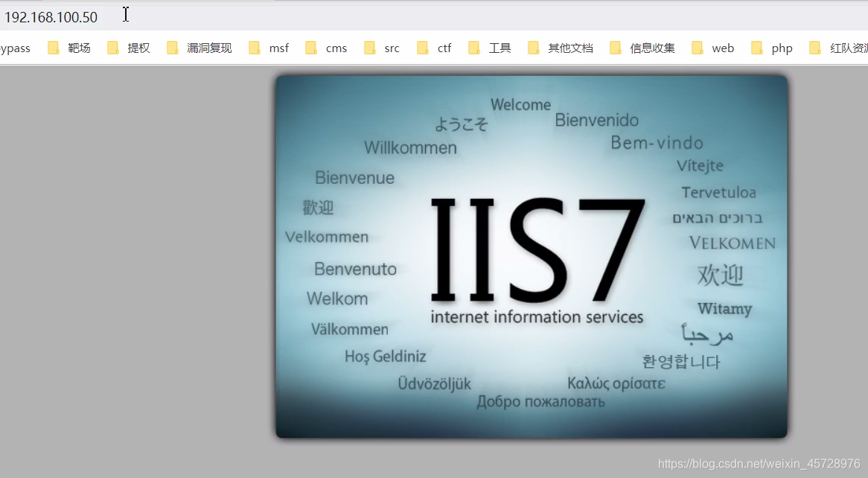Image resolution: width=868 pixels, height=478 pixels.
Task: Open the ctf bookmark folder
Action: coord(434,48)
